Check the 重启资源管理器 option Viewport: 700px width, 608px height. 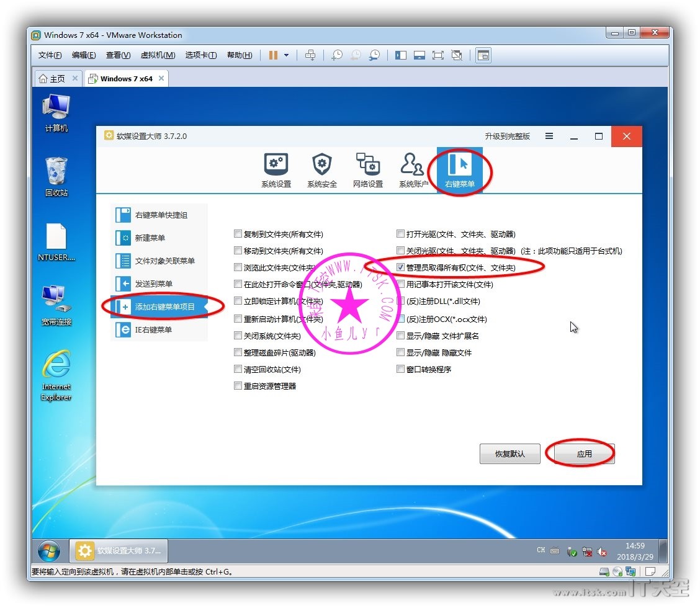click(x=238, y=386)
